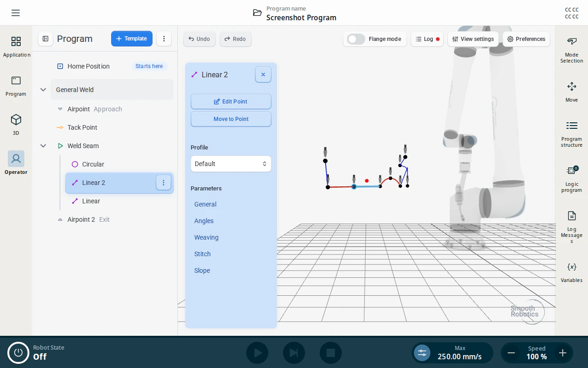
Task: Open the Slope parameters section
Action: [202, 270]
